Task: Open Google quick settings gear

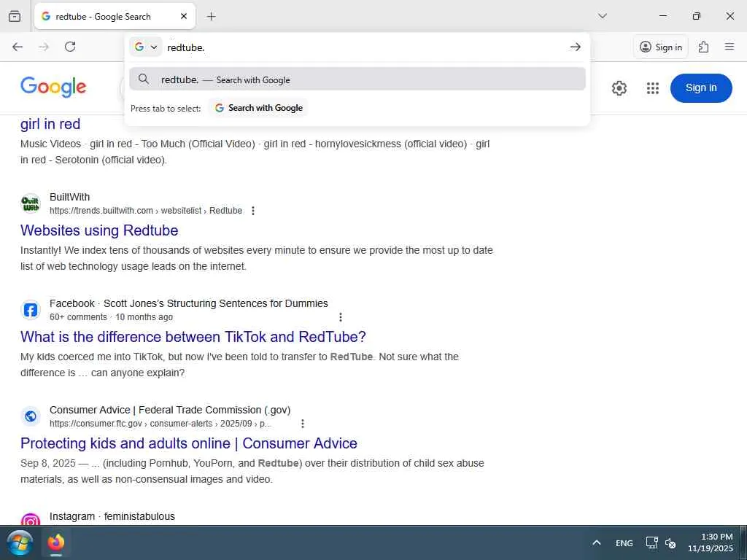Action: pyautogui.click(x=619, y=88)
